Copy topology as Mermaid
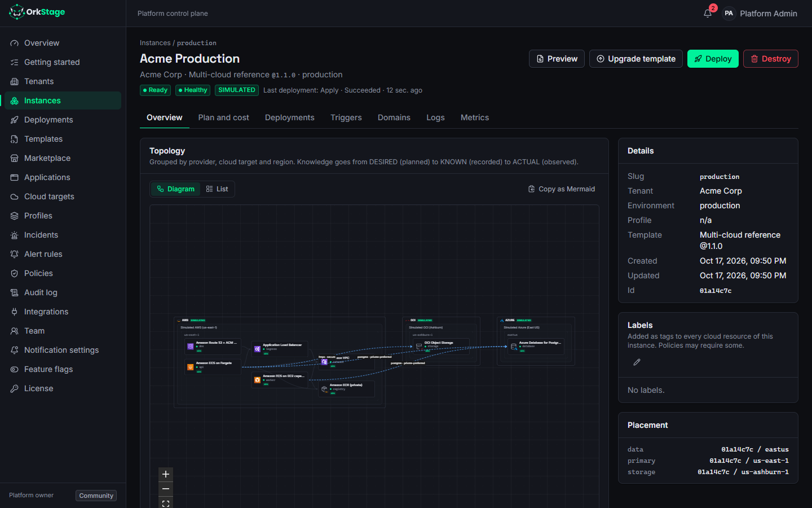Image resolution: width=812 pixels, height=508 pixels. pos(562,189)
